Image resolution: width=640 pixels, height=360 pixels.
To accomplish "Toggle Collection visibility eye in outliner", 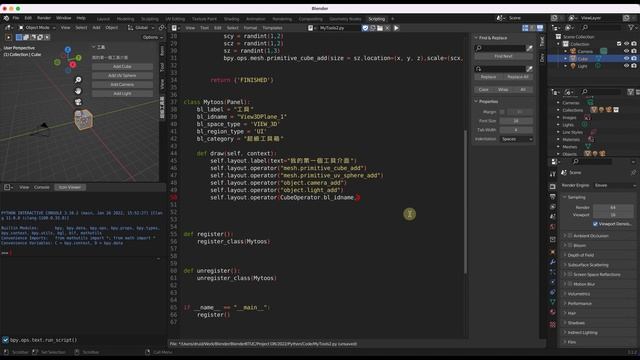I will (x=627, y=44).
